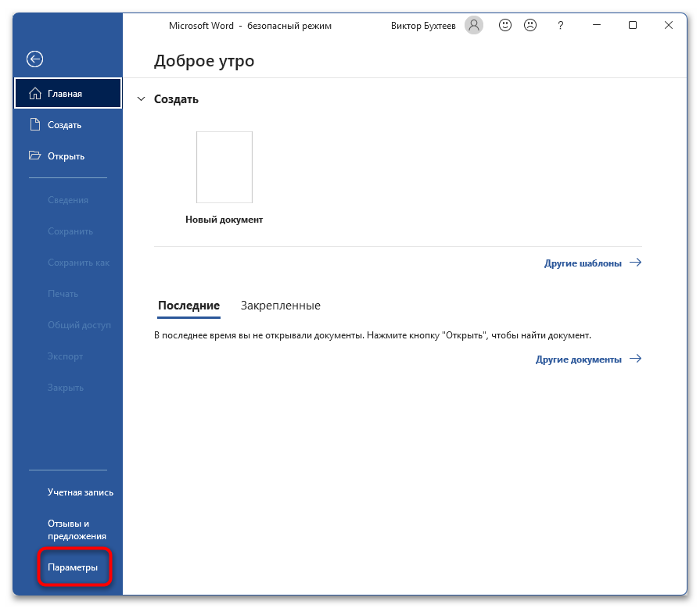This screenshot has width=700, height=608.
Task: Open Help via the question mark icon
Action: (560, 25)
